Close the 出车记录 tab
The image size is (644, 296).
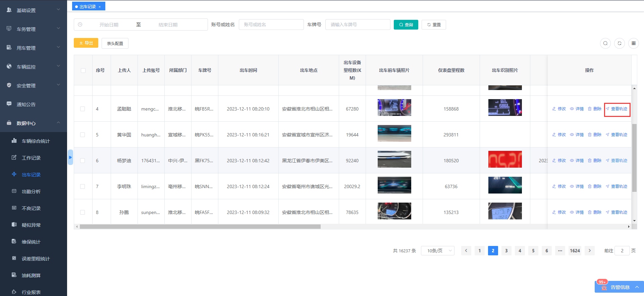tap(100, 7)
